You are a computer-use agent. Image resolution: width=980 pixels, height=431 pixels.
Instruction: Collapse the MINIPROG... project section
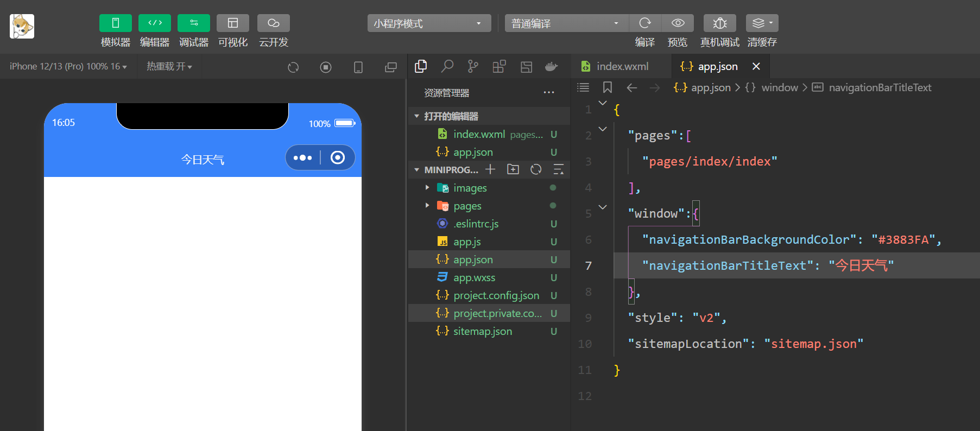pos(446,170)
